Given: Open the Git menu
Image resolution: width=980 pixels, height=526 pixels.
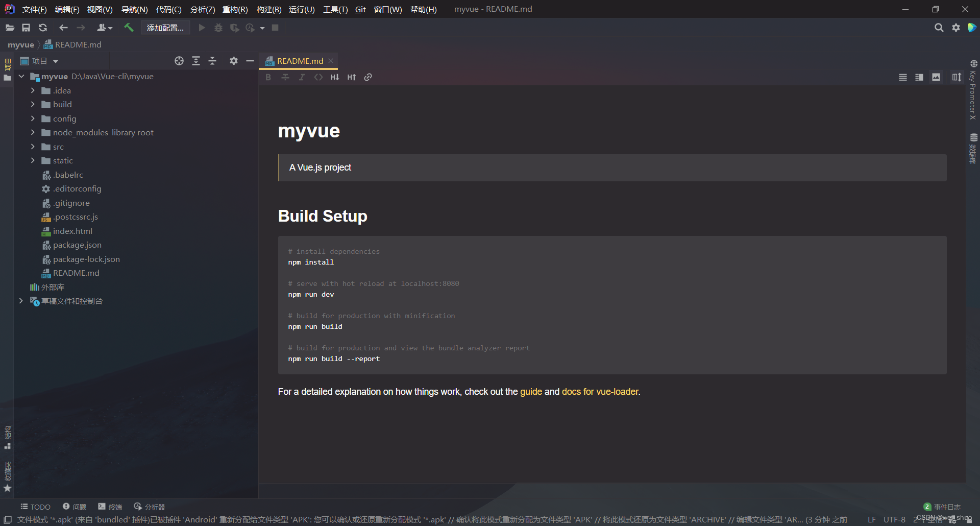Looking at the screenshot, I should click(360, 9).
